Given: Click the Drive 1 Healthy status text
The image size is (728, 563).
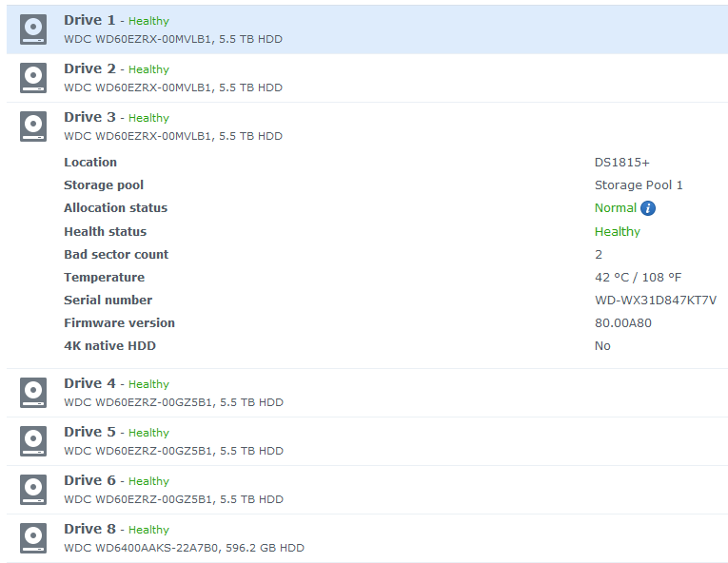Looking at the screenshot, I should point(148,21).
